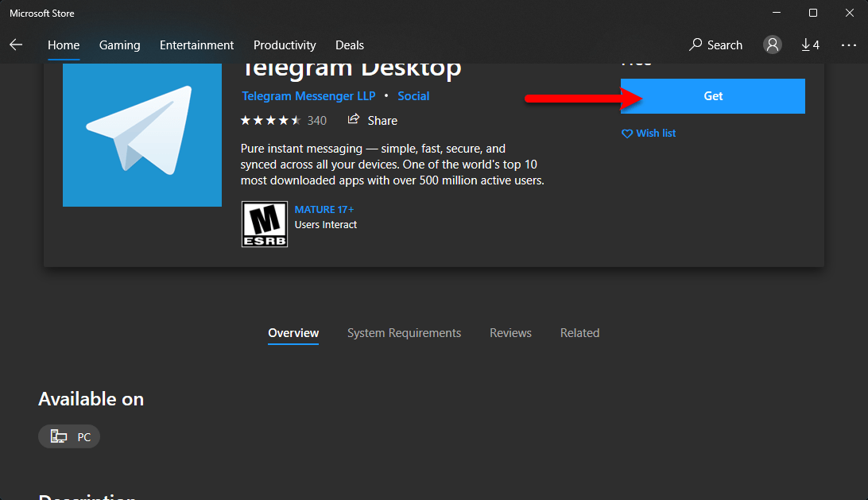868x500 pixels.
Task: Switch to the Gaming tab
Action: (119, 45)
